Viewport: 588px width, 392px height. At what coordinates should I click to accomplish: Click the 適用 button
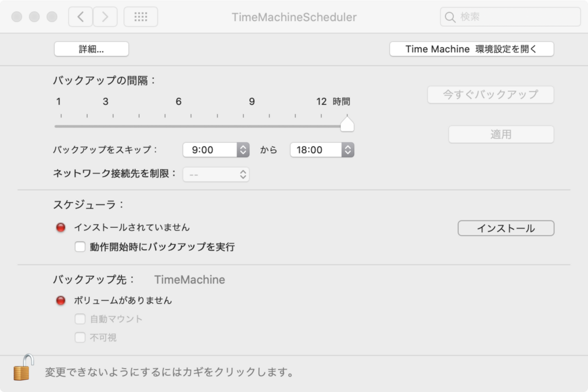point(501,134)
